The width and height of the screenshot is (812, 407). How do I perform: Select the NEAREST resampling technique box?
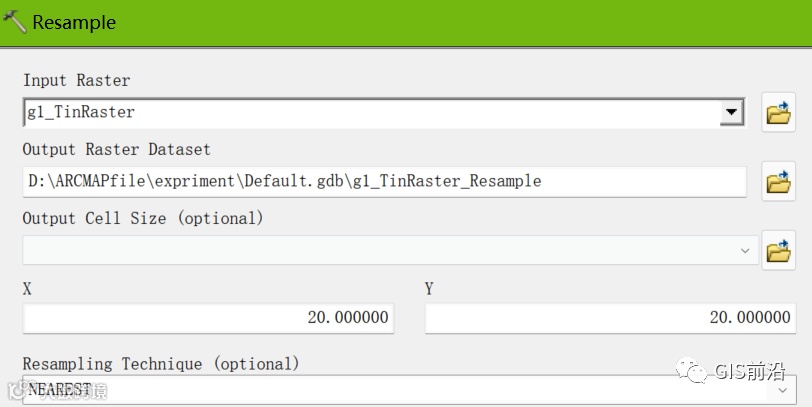point(409,390)
